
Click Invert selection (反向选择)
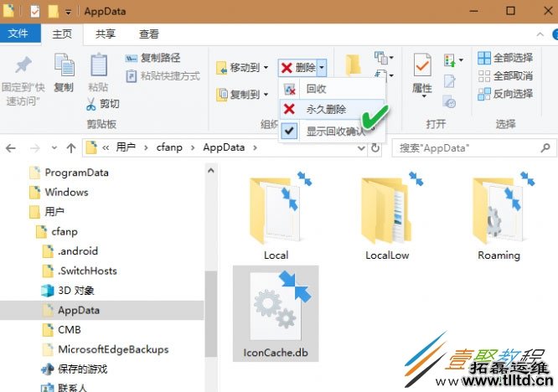[505, 94]
